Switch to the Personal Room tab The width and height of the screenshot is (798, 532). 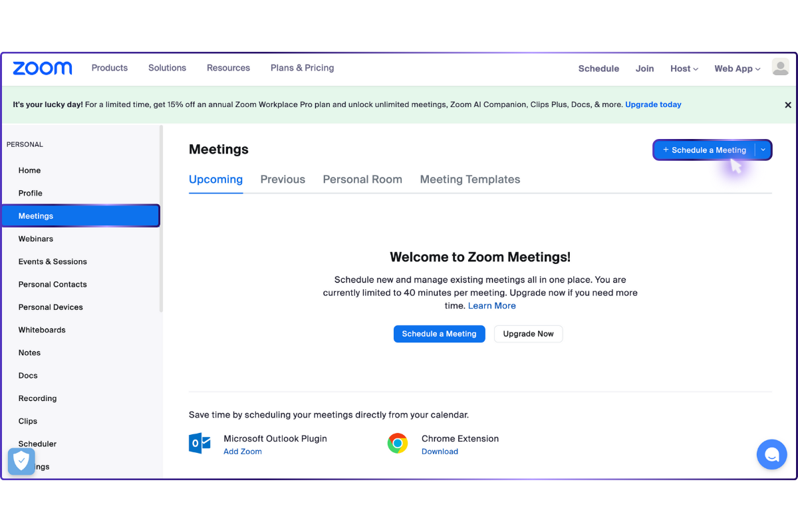coord(362,180)
